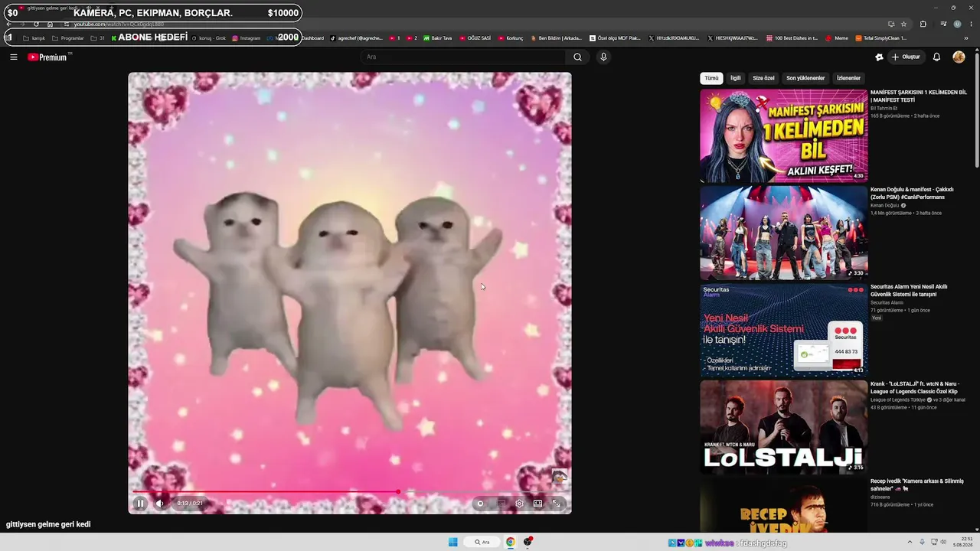Image resolution: width=980 pixels, height=551 pixels.
Task: Select the 'Son yüklenenler' filter chip
Action: point(805,78)
